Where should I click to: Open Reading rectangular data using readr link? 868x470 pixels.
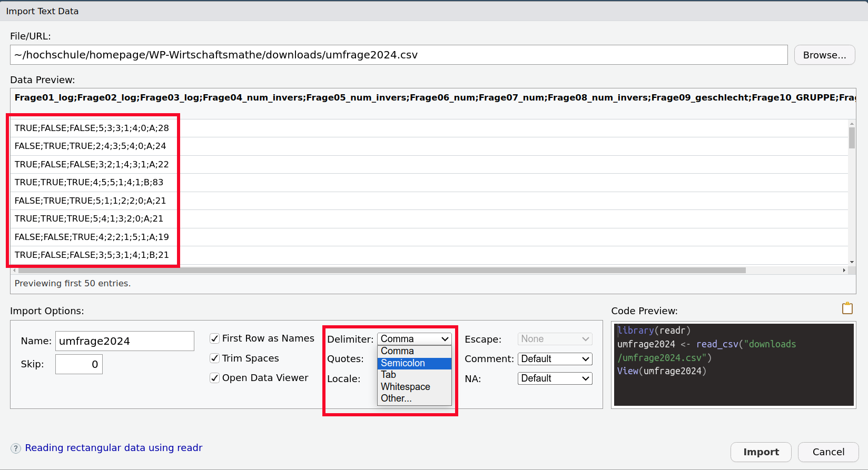tap(114, 448)
